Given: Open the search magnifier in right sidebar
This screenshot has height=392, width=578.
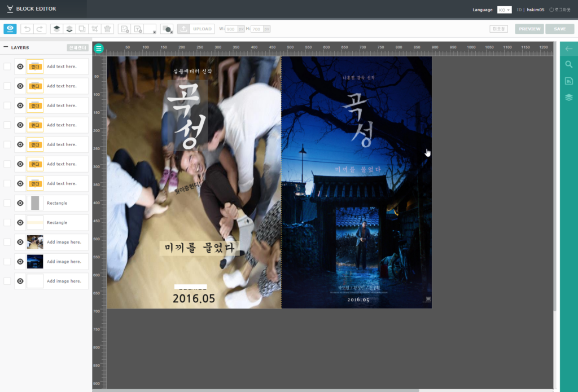Looking at the screenshot, I should coord(568,65).
